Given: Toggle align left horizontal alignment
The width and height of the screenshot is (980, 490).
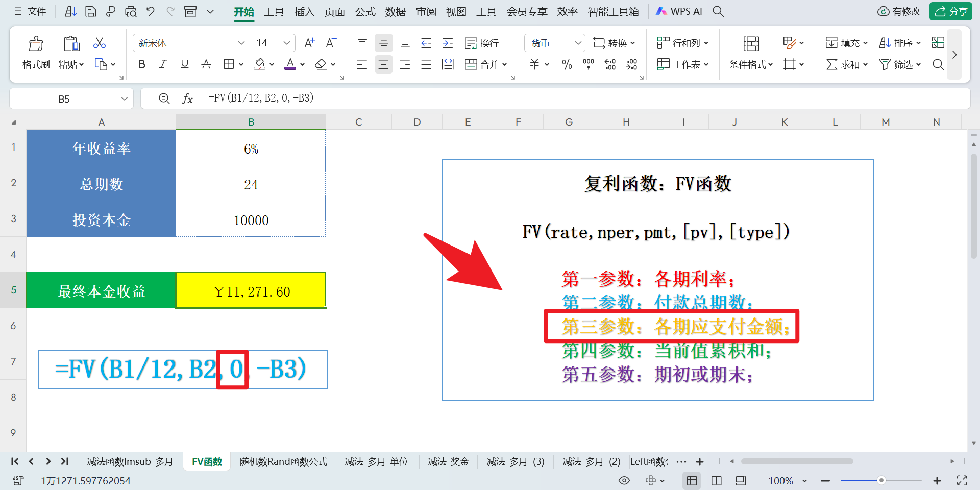Looking at the screenshot, I should [x=362, y=64].
